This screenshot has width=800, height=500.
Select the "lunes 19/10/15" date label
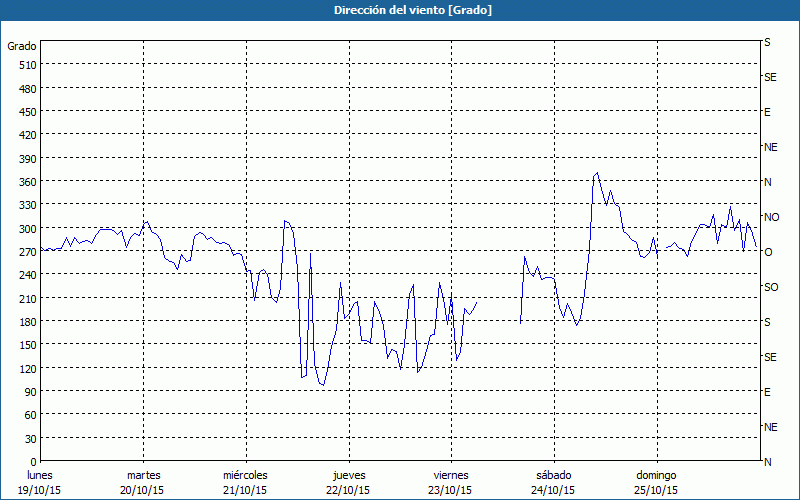click(x=41, y=483)
